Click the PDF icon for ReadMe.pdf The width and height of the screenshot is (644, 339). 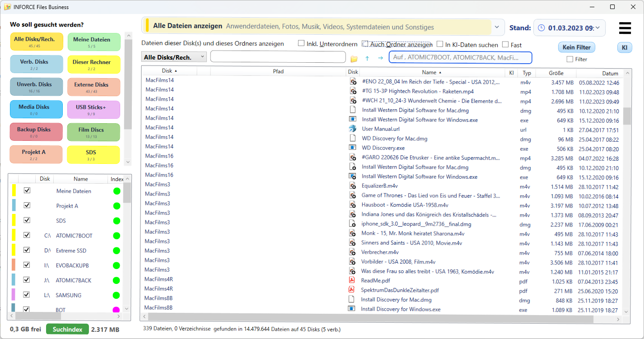click(352, 280)
